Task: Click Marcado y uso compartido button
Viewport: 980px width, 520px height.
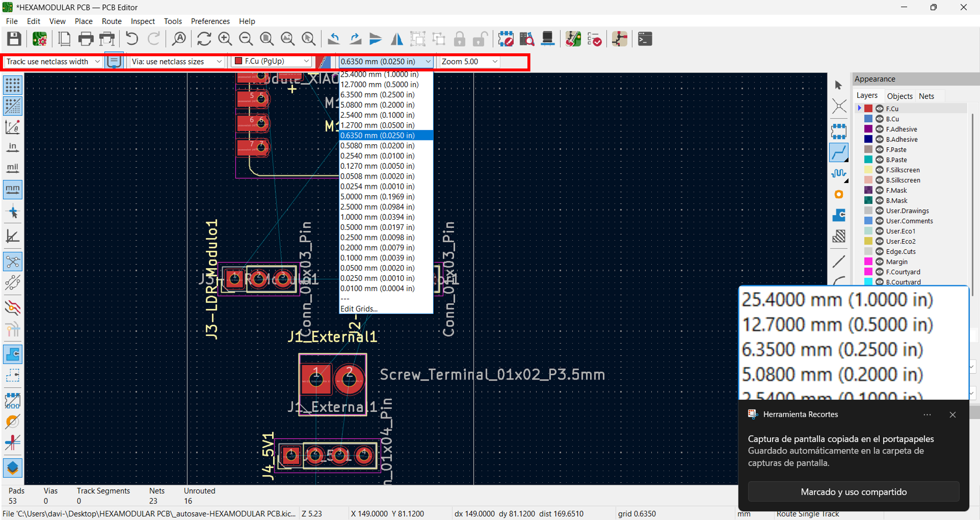Action: click(x=853, y=492)
